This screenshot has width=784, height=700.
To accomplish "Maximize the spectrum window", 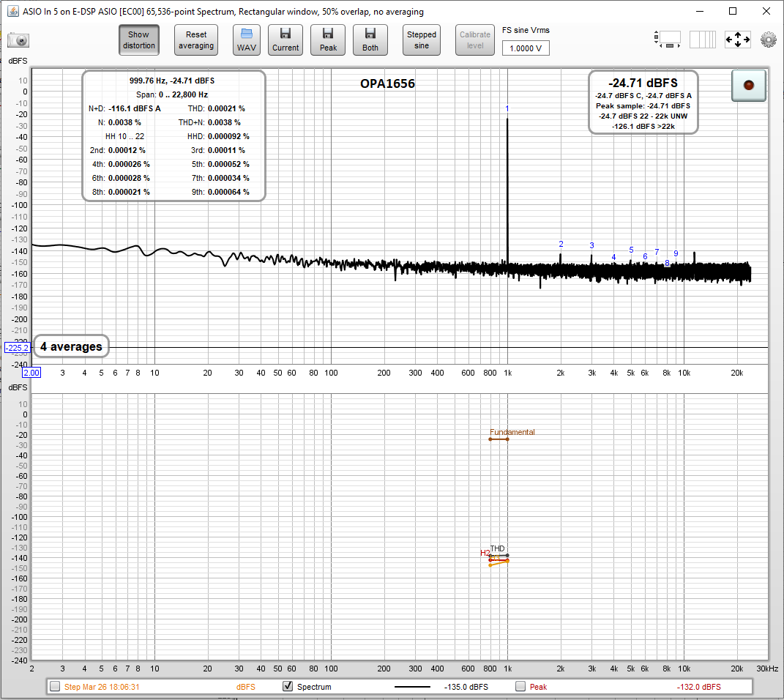I will click(x=733, y=11).
